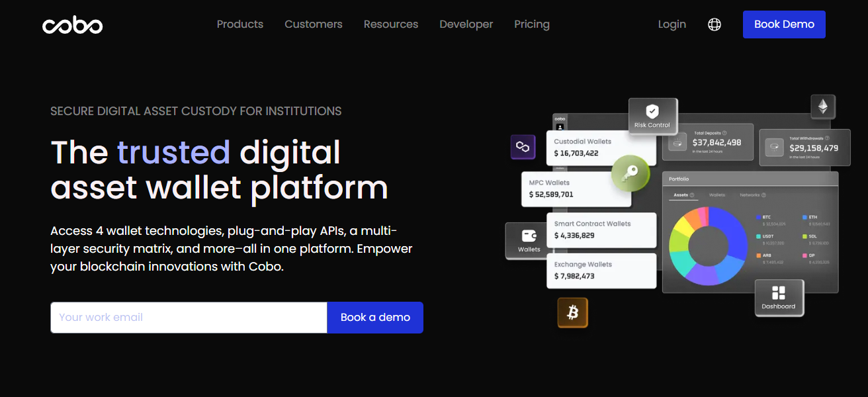
Task: Click the Ethereum diamond icon
Action: (x=824, y=107)
